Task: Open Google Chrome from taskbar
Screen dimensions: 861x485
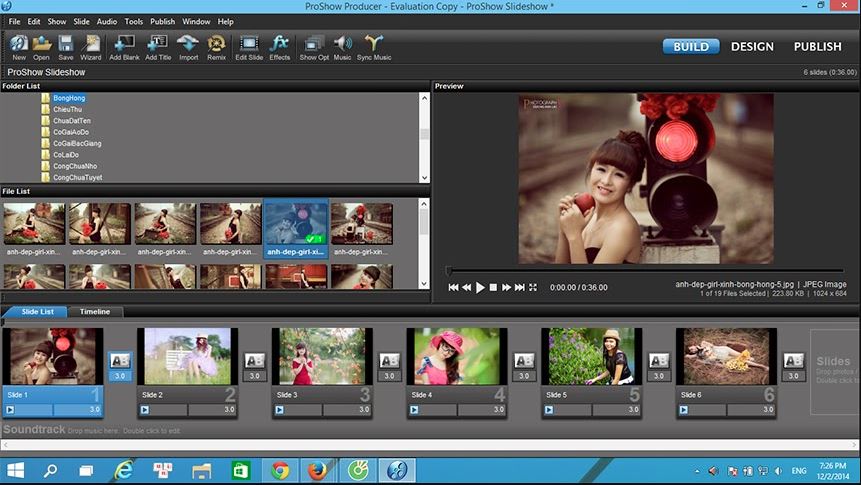Action: tap(280, 471)
